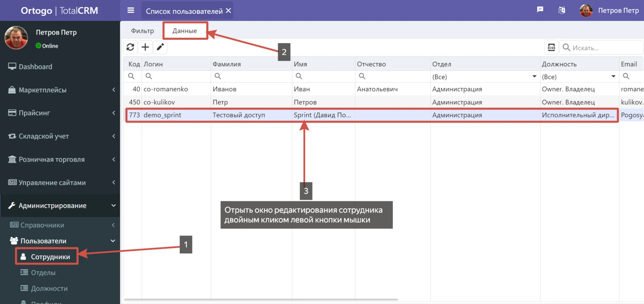Click the Справочники icon
The height and width of the screenshot is (304, 644).
(x=14, y=225)
